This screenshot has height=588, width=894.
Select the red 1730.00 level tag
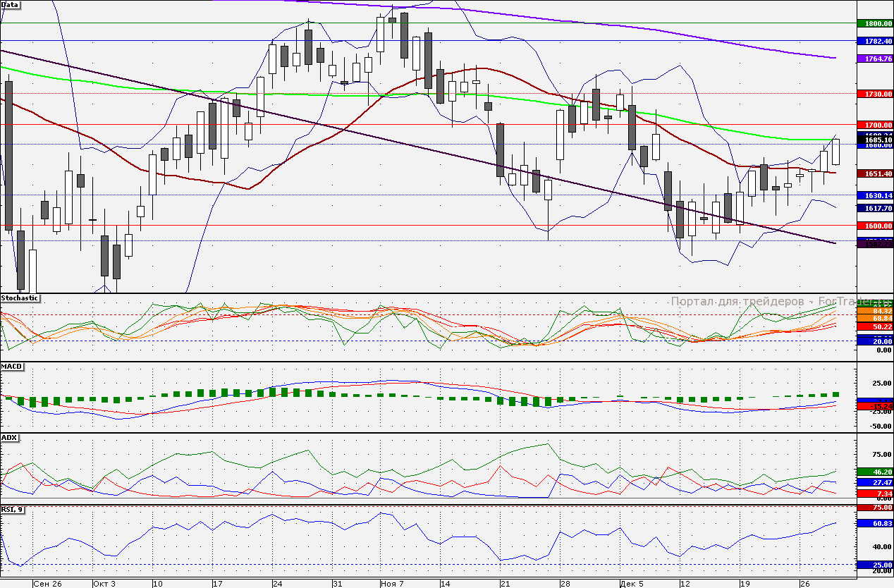(x=874, y=94)
